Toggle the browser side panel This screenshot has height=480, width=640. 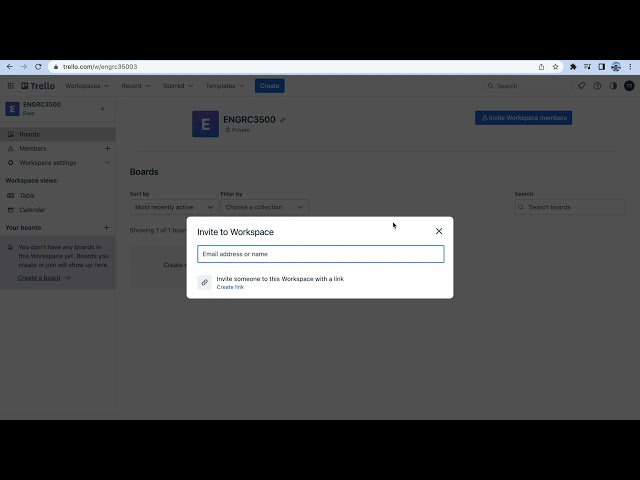pyautogui.click(x=602, y=67)
